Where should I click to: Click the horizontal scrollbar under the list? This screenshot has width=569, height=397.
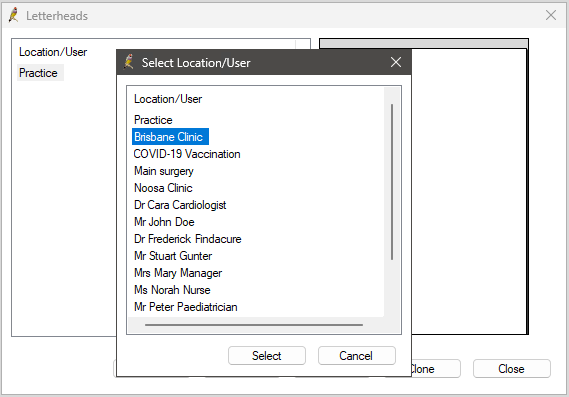pyautogui.click(x=254, y=325)
